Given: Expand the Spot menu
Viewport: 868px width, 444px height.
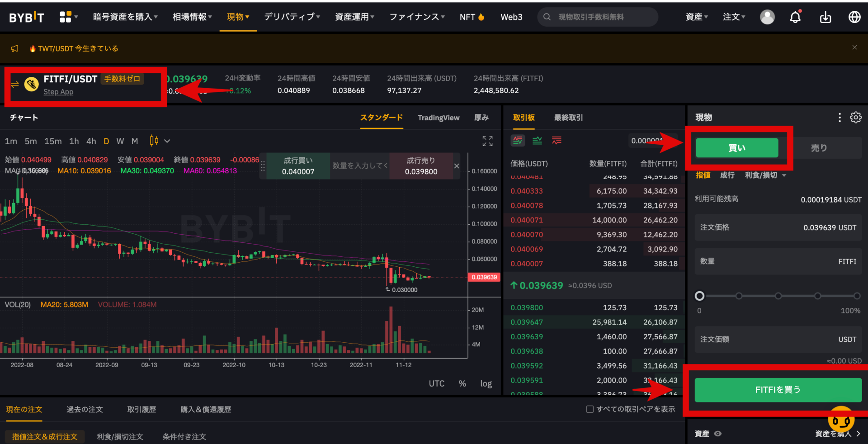Looking at the screenshot, I should [238, 17].
